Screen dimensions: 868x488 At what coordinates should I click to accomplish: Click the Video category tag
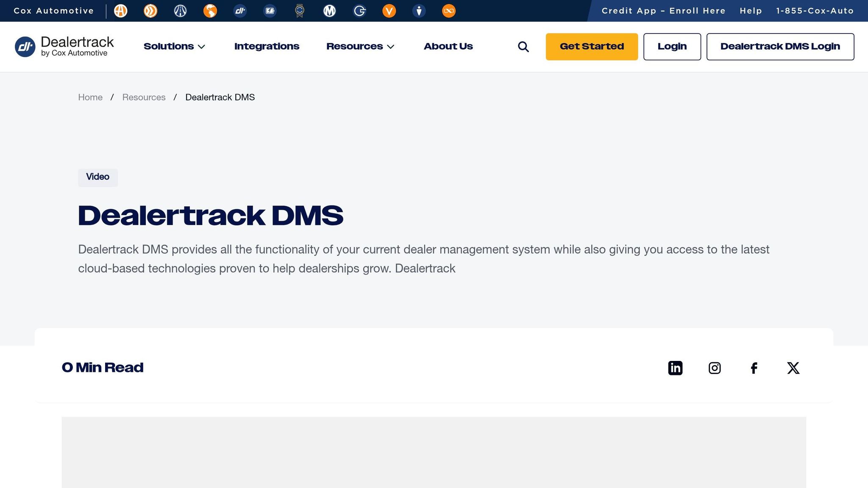pos(98,177)
